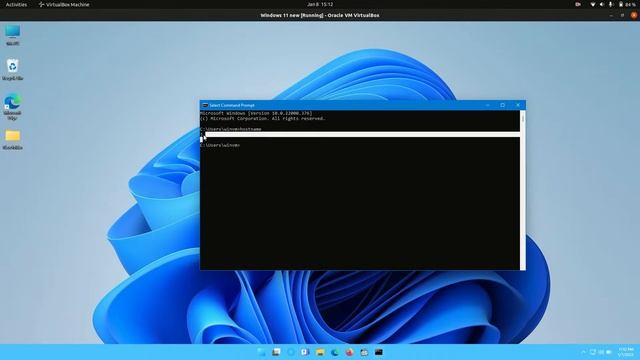Open the Recycle Bin desktop icon
This screenshot has width=640, height=360.
[x=12, y=69]
